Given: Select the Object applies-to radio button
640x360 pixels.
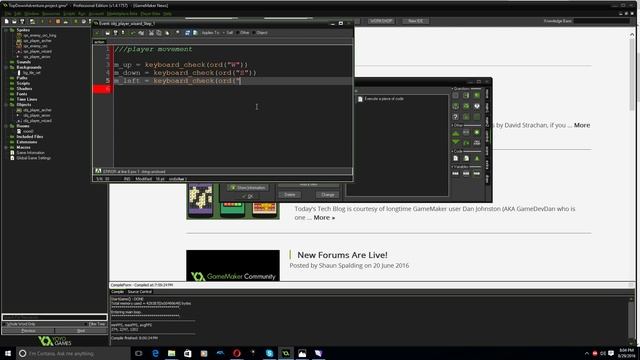Looking at the screenshot, I should [x=255, y=33].
